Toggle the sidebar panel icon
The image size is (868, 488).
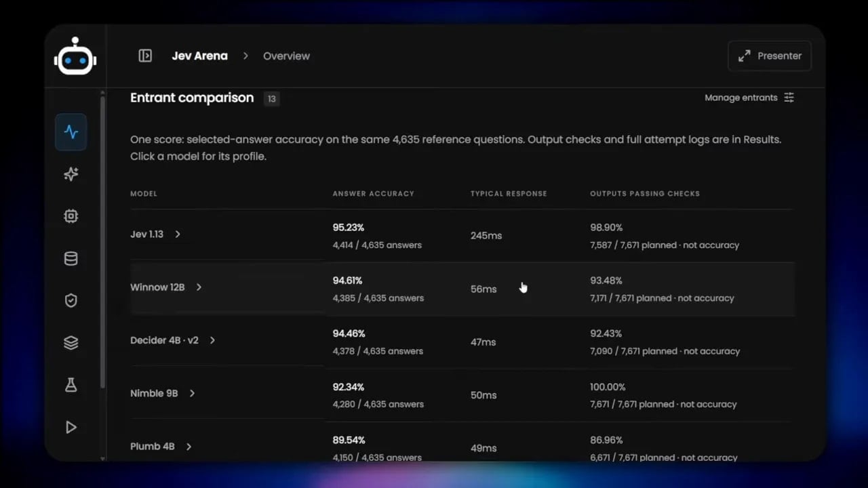tap(145, 56)
